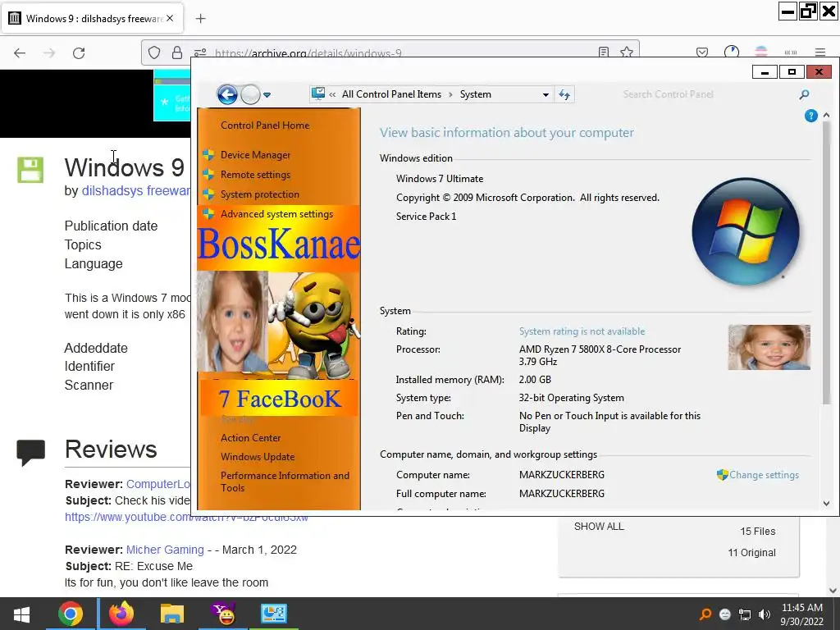Toggle reader view icon in address bar

[604, 52]
